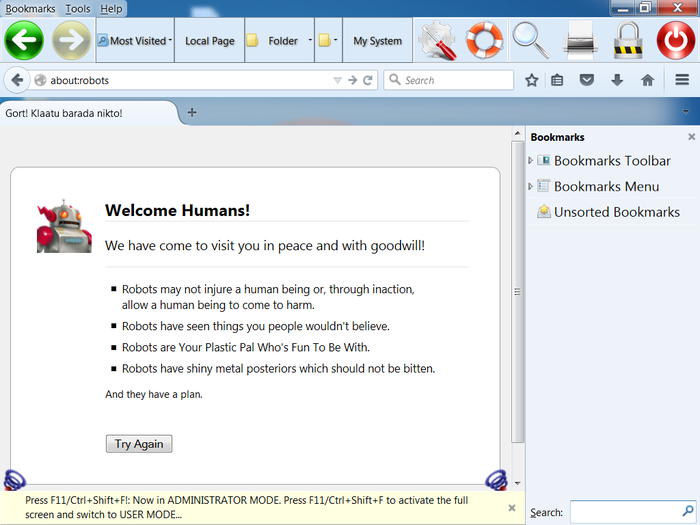The width and height of the screenshot is (700, 525).
Task: Click the magnifying glass zoom icon
Action: point(531,40)
